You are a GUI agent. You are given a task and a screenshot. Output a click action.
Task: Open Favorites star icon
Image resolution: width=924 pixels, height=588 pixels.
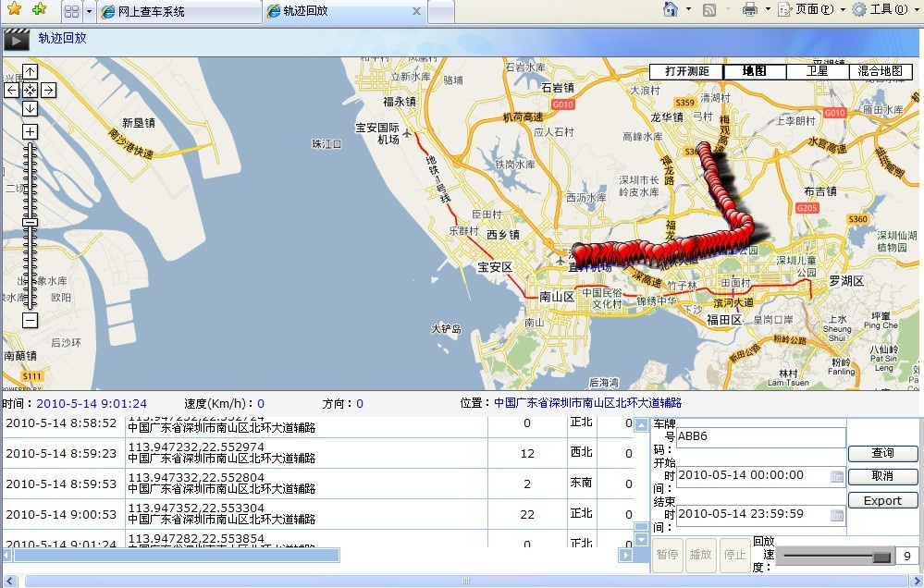(14, 9)
